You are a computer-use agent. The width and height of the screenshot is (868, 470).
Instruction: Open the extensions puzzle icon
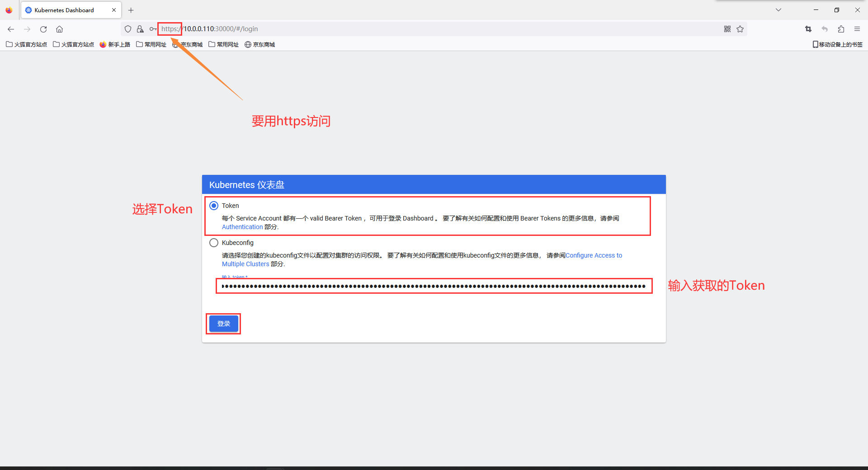pos(841,29)
